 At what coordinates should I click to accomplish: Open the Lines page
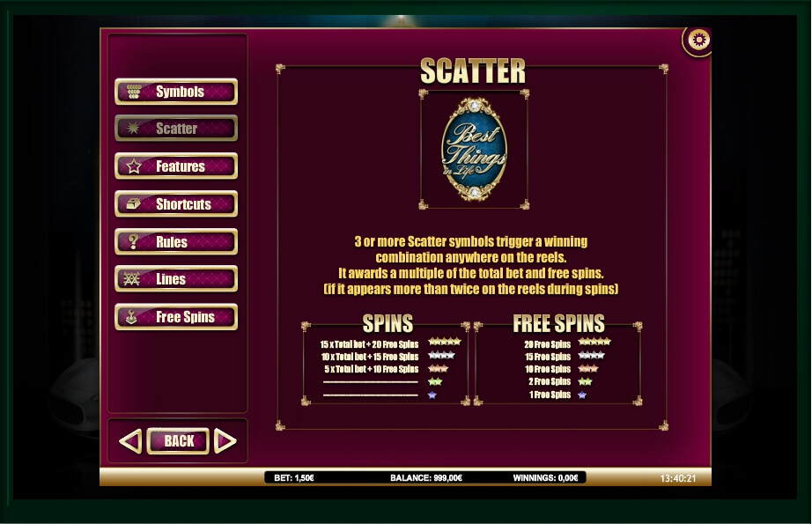[176, 279]
